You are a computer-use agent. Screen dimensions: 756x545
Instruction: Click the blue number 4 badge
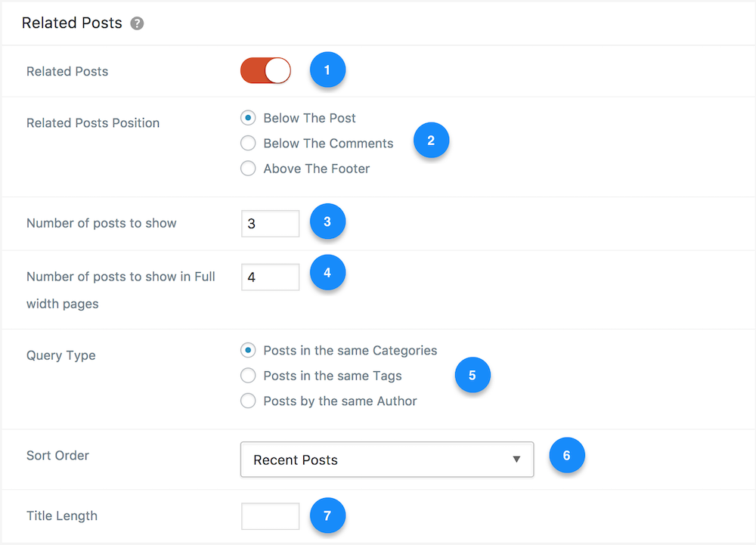(327, 273)
